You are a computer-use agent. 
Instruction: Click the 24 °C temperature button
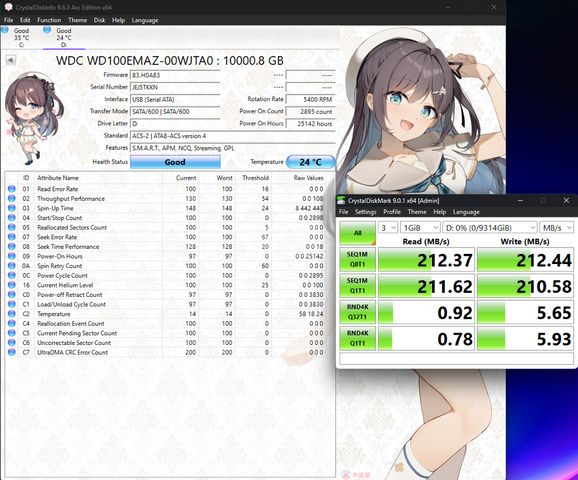point(310,162)
